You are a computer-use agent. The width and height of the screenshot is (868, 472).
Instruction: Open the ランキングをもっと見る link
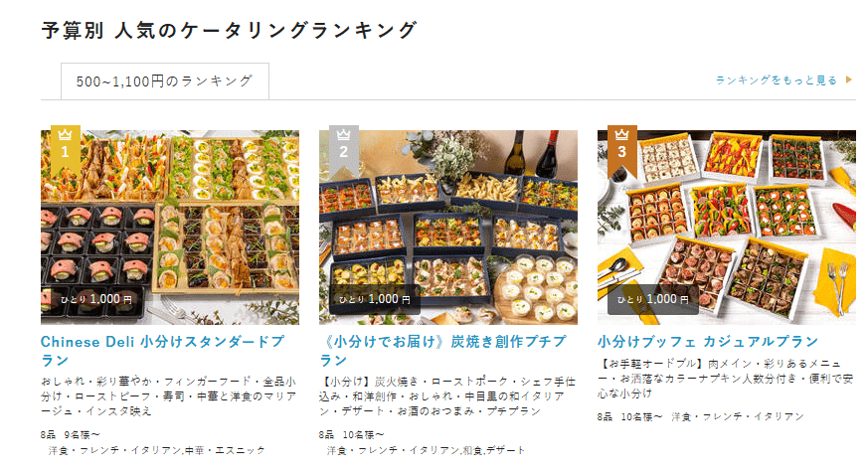click(777, 80)
